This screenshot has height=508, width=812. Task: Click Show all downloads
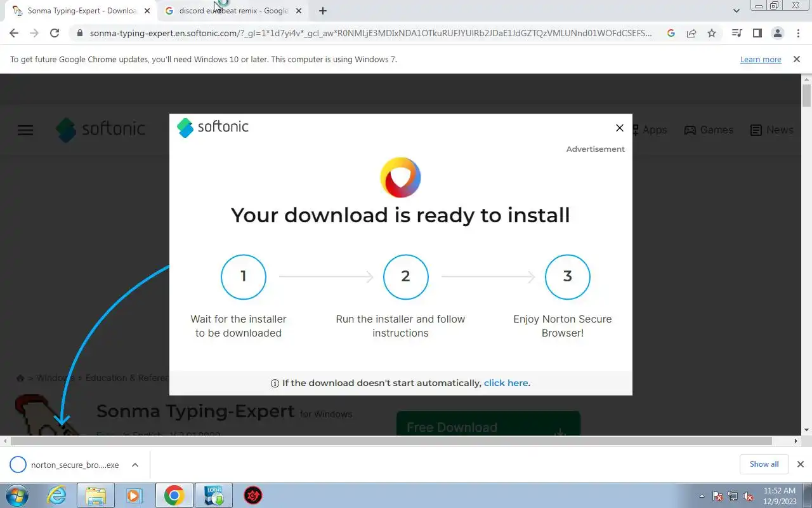click(764, 464)
